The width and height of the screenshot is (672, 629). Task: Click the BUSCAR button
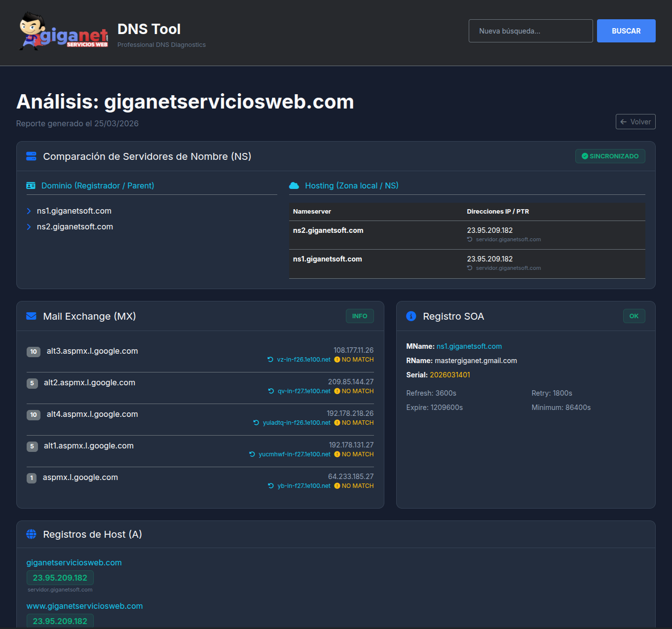tap(626, 31)
